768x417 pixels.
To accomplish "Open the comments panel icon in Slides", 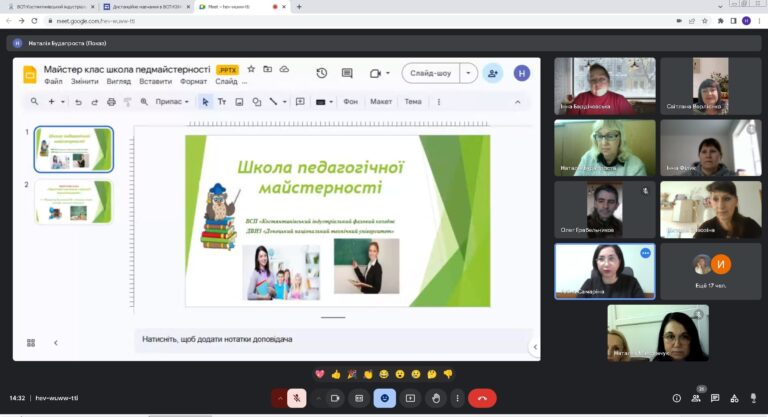I will point(347,73).
